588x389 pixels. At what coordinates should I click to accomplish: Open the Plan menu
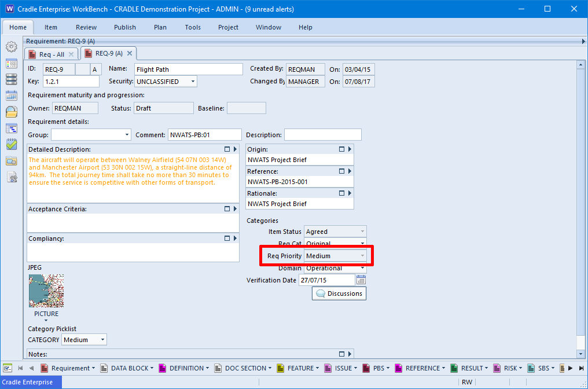coord(160,27)
